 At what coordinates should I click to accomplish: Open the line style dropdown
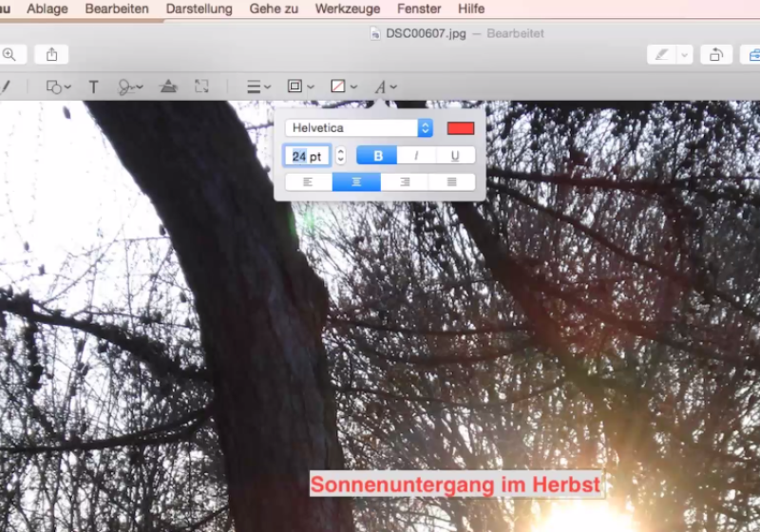point(258,86)
